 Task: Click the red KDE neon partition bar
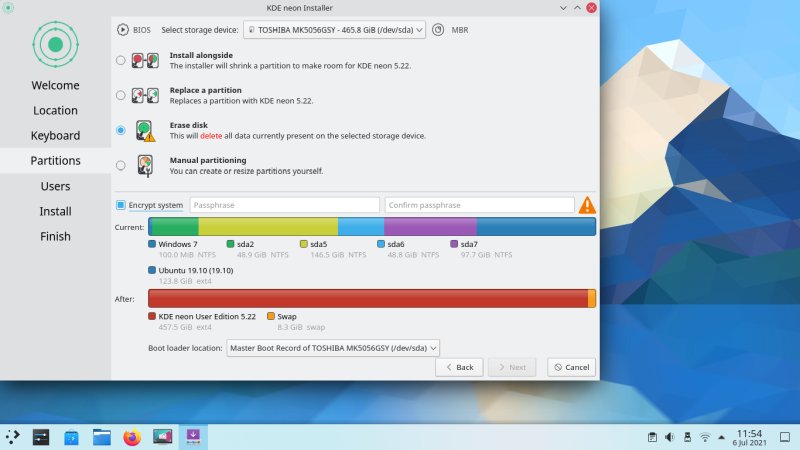367,298
